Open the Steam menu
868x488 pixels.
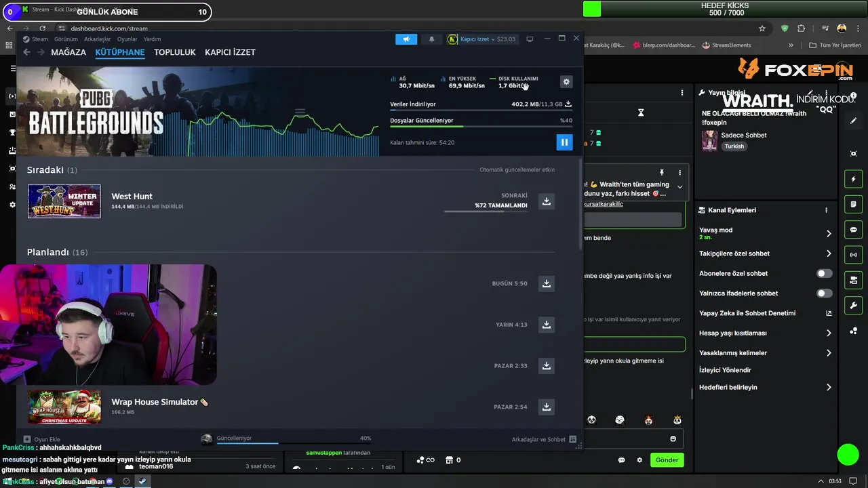(x=40, y=39)
